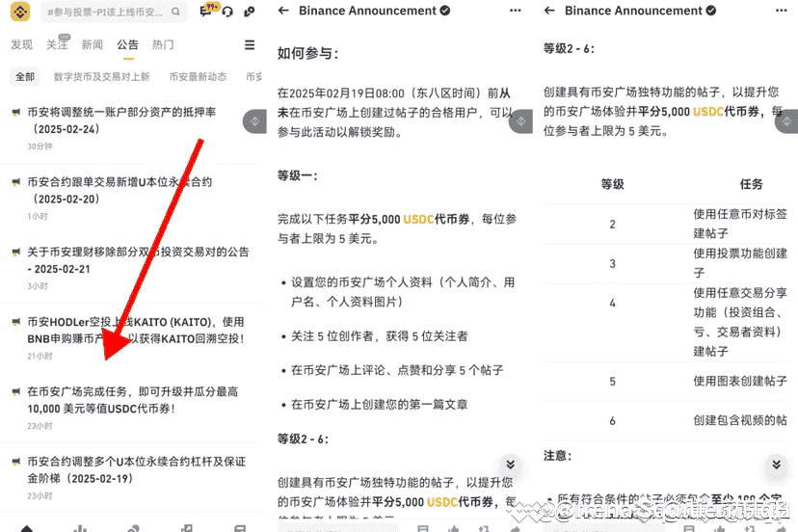This screenshot has width=798, height=532.
Task: Open more options in middle panel header
Action: pyautogui.click(x=515, y=11)
